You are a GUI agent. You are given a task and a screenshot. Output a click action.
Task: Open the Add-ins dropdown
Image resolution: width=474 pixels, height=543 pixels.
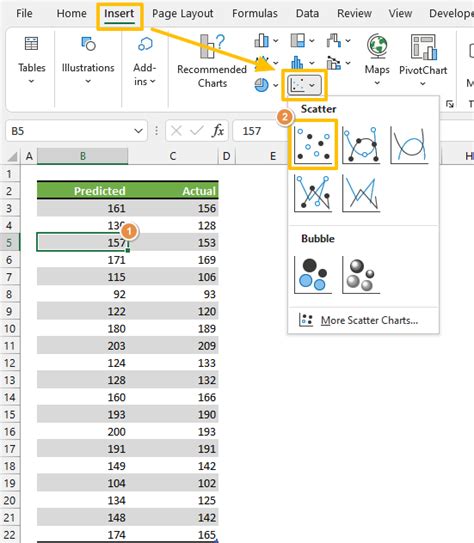point(145,60)
